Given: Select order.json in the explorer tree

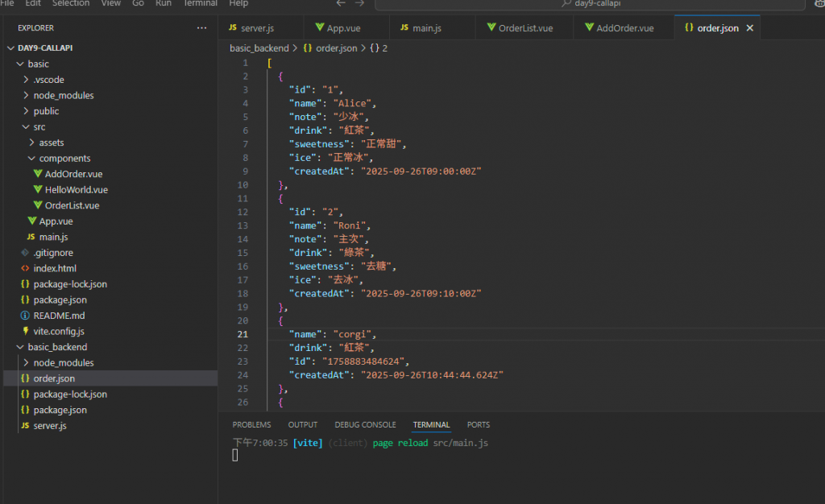Looking at the screenshot, I should (x=110, y=378).
